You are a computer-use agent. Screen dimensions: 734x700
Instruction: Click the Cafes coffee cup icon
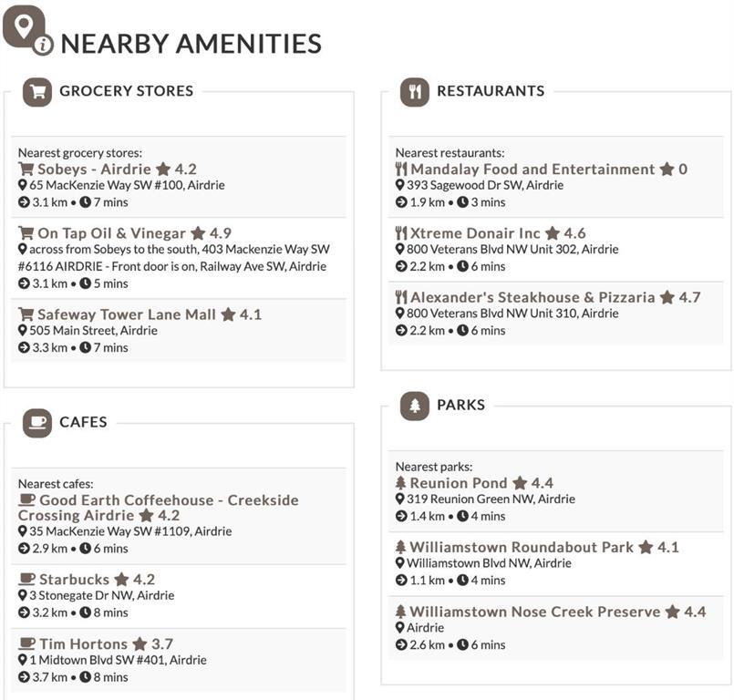37,423
